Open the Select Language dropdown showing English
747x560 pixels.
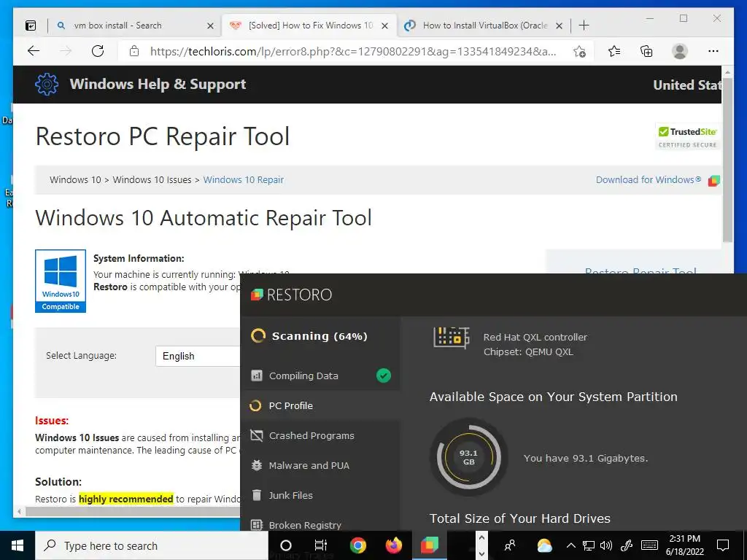pyautogui.click(x=198, y=356)
